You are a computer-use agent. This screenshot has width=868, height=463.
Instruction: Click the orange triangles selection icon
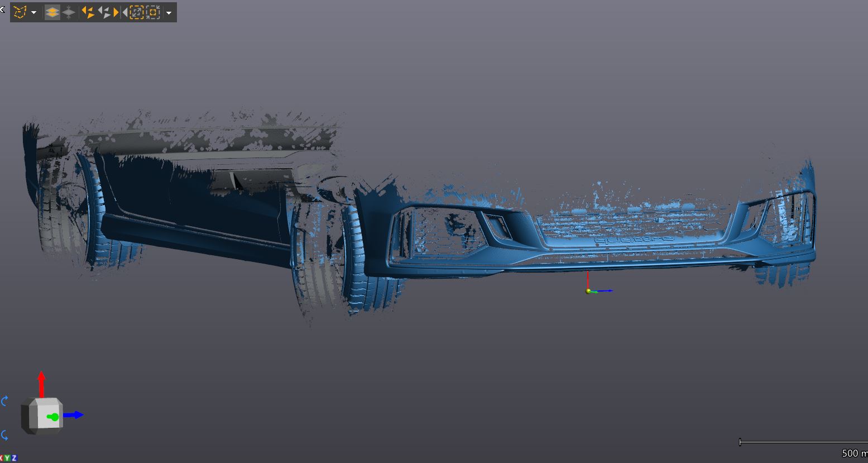pyautogui.click(x=88, y=12)
